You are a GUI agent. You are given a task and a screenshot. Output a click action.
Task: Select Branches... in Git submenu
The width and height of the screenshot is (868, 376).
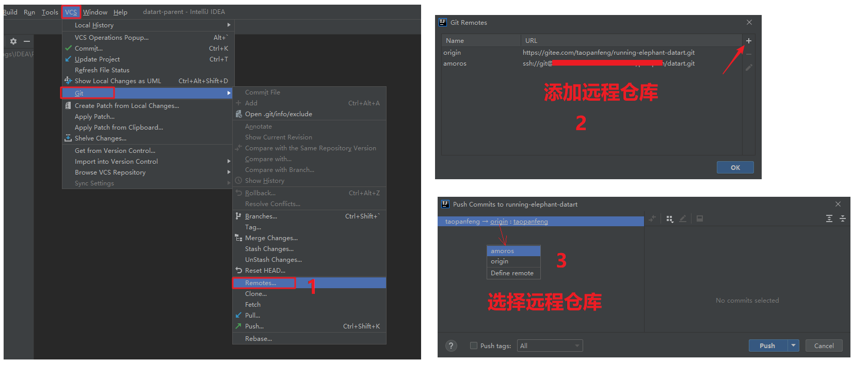309,216
